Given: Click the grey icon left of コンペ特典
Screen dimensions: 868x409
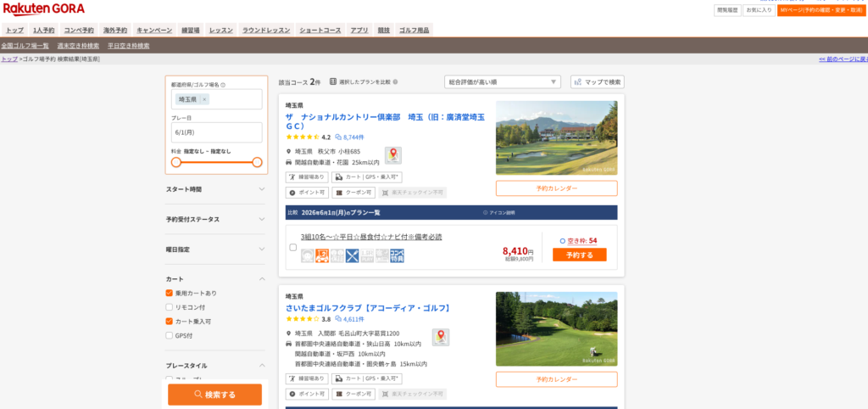Looking at the screenshot, I should pos(382,256).
